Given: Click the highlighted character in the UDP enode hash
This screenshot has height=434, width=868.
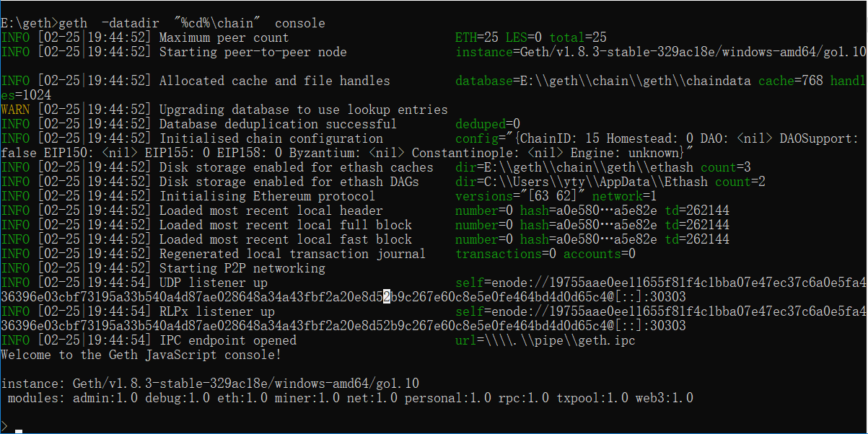Looking at the screenshot, I should pyautogui.click(x=387, y=297).
